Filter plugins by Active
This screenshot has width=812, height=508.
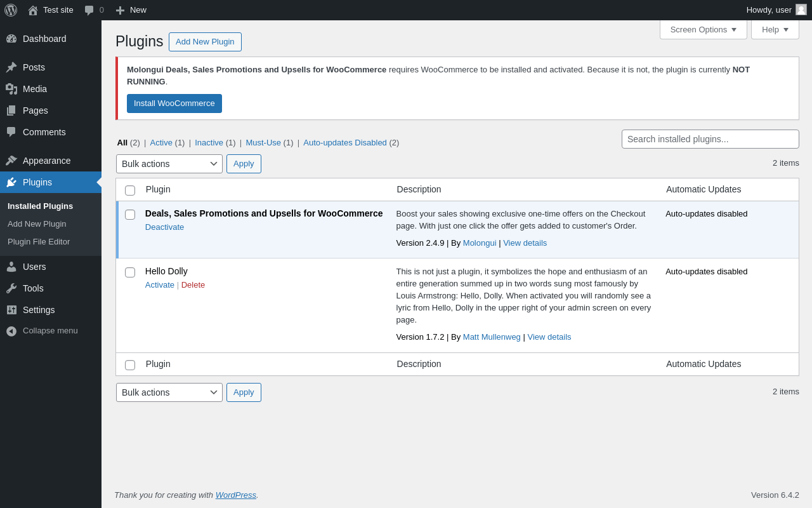pyautogui.click(x=161, y=143)
